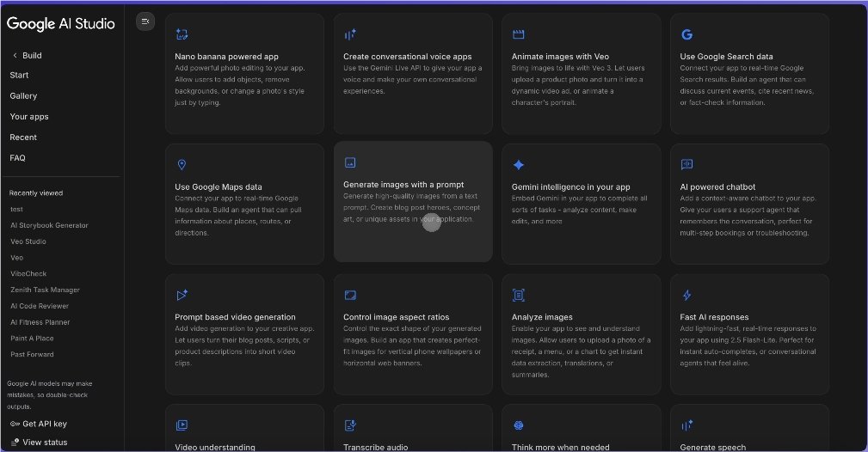Select 'Analyze images' title

click(x=542, y=317)
